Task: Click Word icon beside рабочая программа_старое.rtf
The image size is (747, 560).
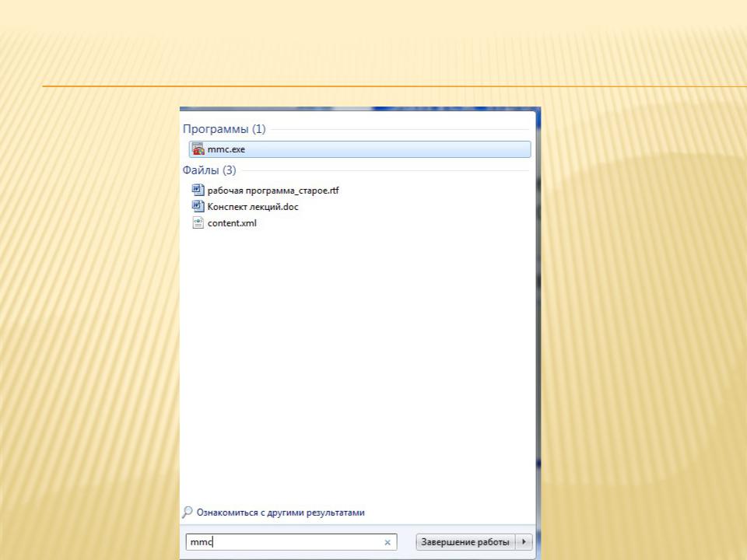Action: (198, 190)
